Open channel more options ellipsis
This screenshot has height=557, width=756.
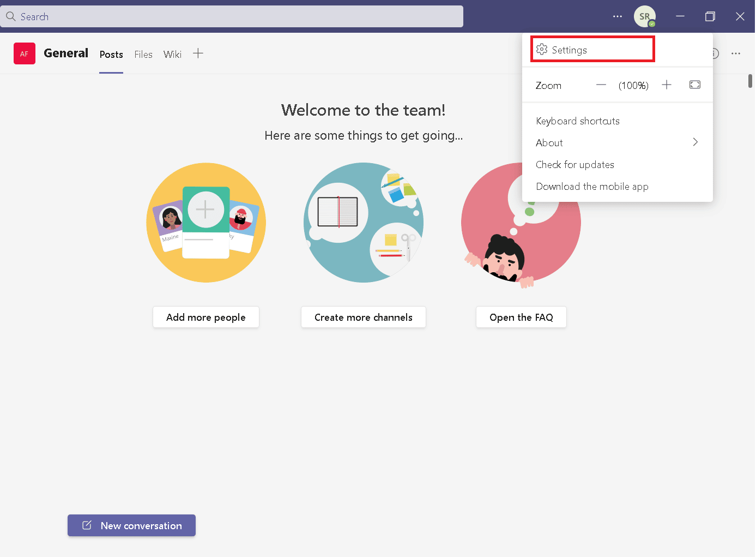tap(736, 53)
